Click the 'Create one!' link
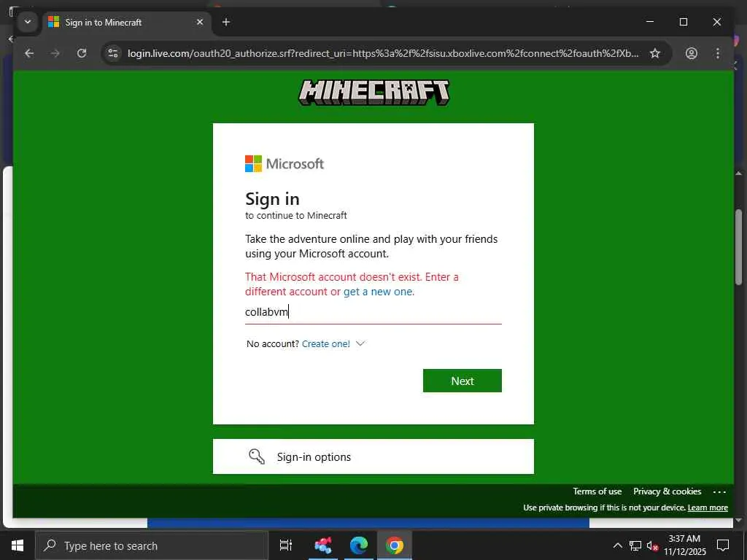 [326, 344]
